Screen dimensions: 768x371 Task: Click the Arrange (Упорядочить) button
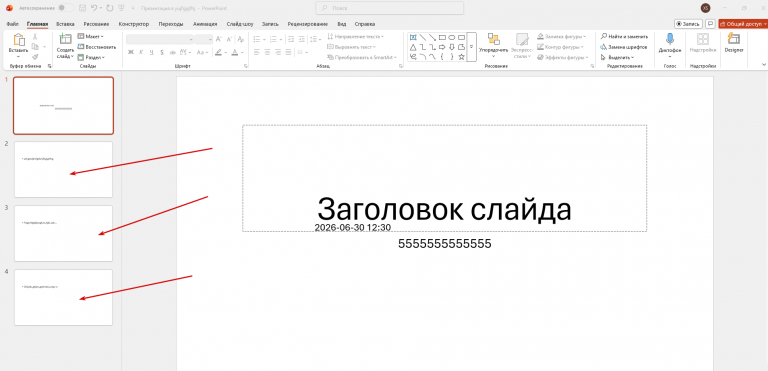coord(493,46)
